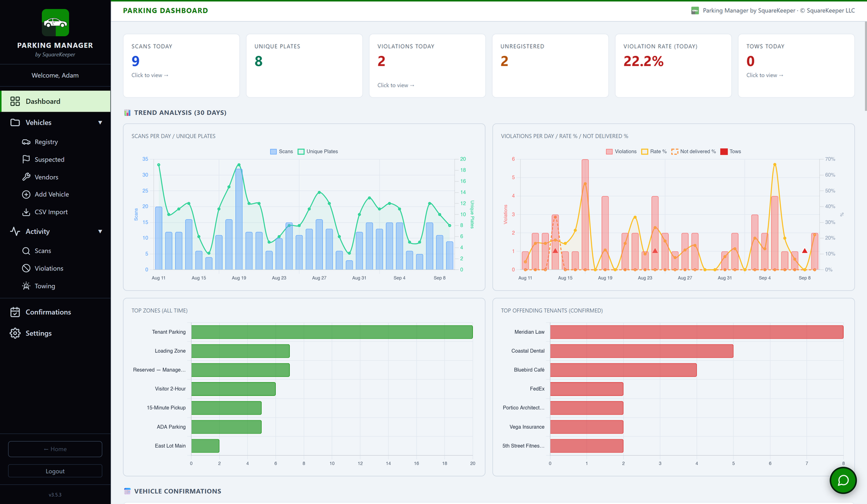Click the Dashboard grid icon

(x=15, y=101)
